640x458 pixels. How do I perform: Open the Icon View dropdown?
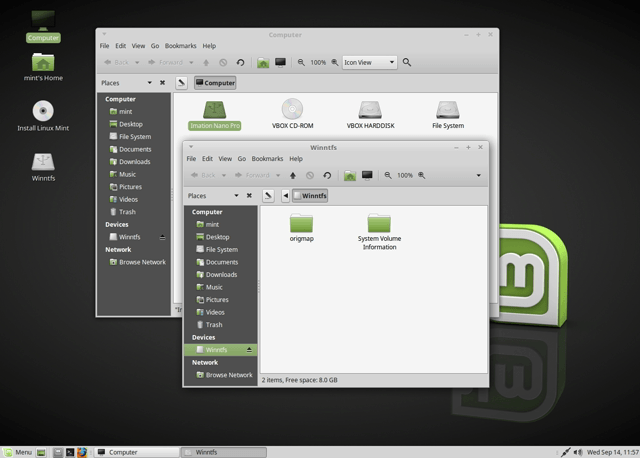click(369, 62)
